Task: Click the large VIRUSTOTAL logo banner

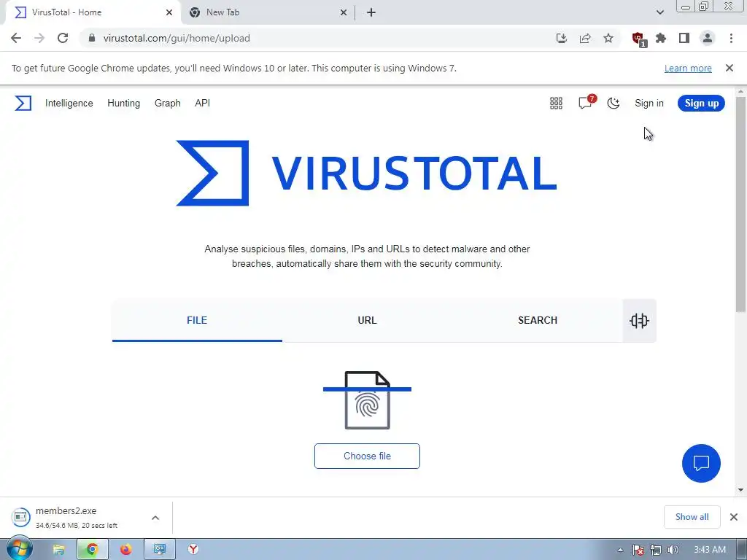Action: (366, 173)
